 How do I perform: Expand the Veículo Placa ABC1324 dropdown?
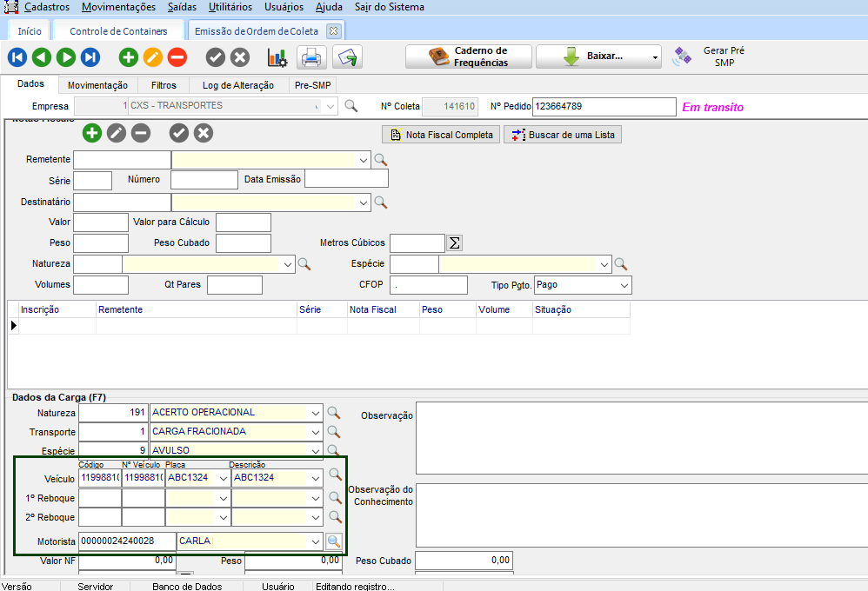point(224,477)
